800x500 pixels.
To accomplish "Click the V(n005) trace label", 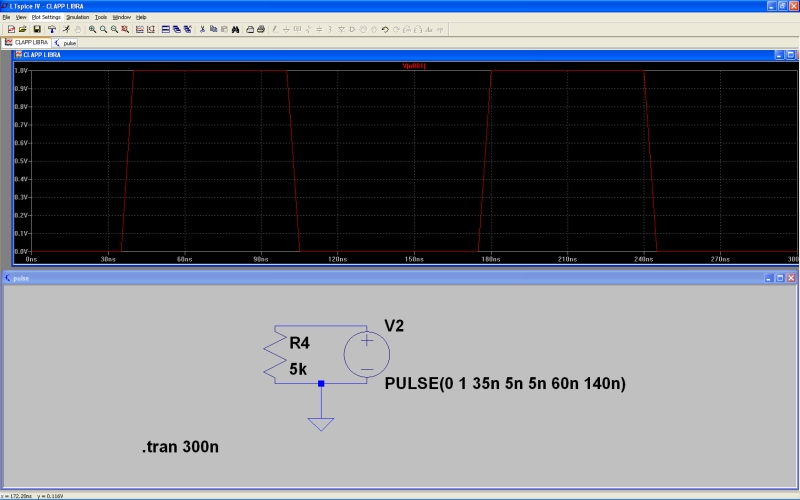I will tap(413, 66).
